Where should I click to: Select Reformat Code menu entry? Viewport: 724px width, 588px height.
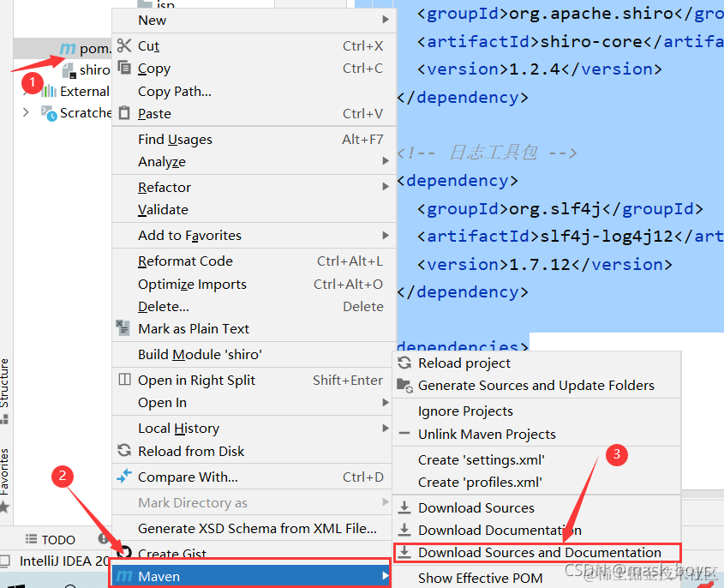coord(254,261)
